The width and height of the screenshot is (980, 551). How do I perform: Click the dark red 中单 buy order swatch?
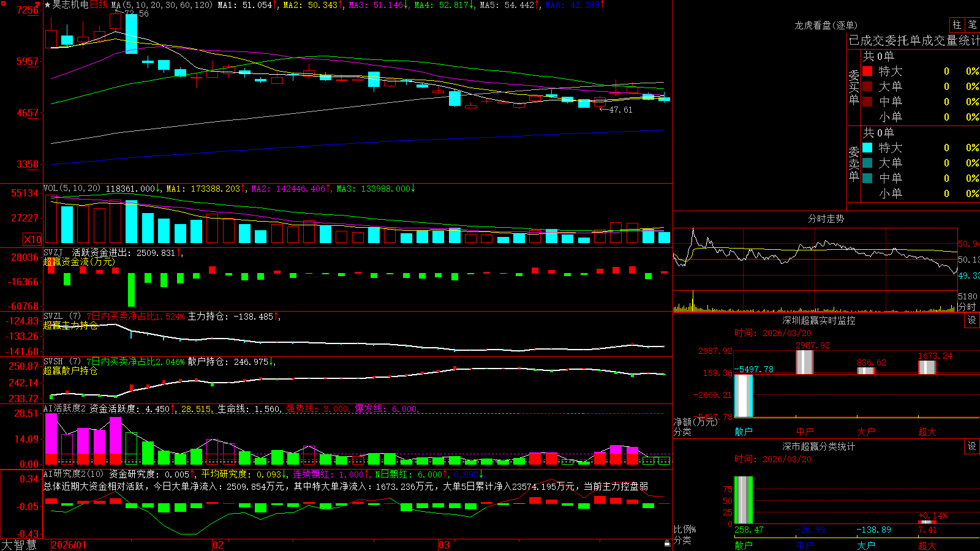point(867,102)
